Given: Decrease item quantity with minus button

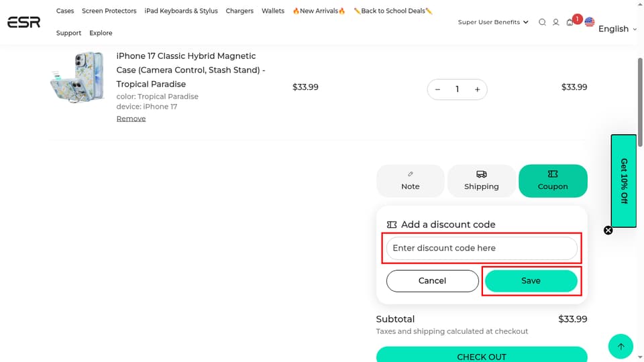Looking at the screenshot, I should click(438, 89).
